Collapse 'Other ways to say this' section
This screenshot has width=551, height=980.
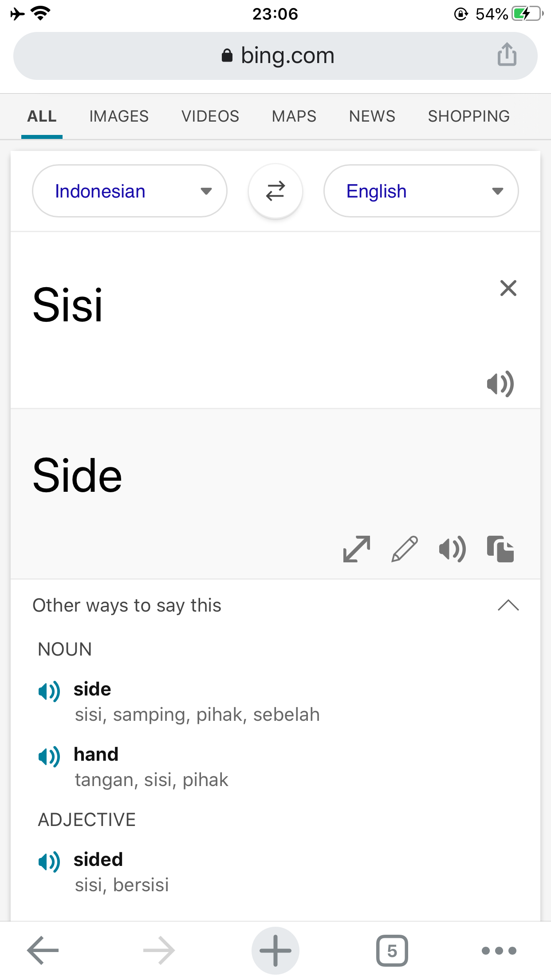[x=508, y=605]
